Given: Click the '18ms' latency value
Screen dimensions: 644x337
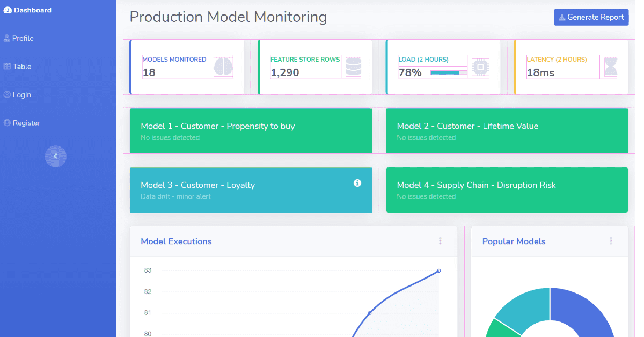Looking at the screenshot, I should tap(540, 72).
